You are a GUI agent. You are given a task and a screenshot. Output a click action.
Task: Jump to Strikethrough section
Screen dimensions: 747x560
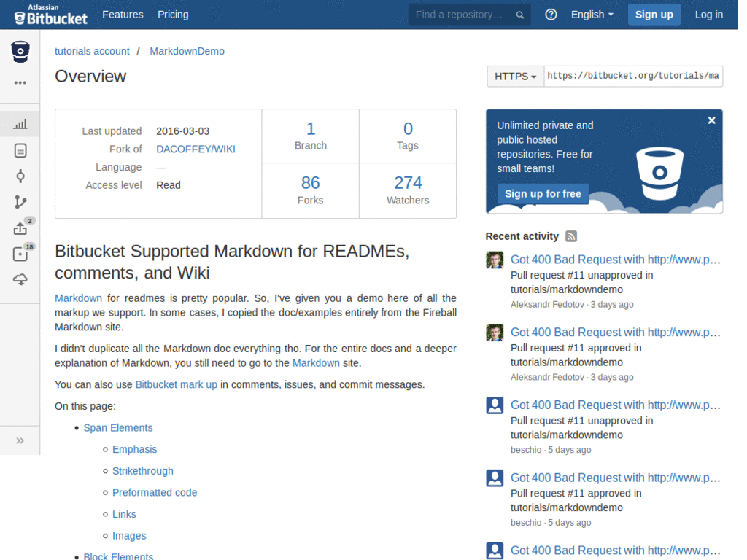143,471
